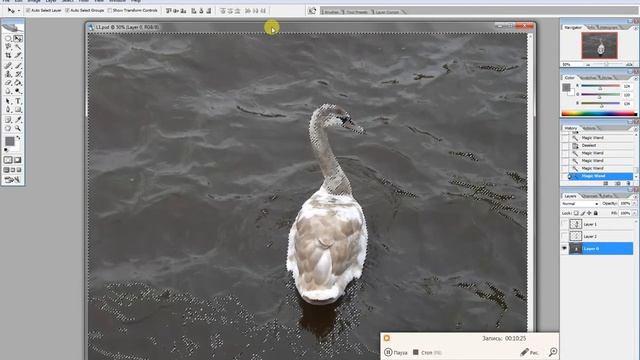Switch to the History tab
Image resolution: width=640 pixels, height=360 pixels.
pyautogui.click(x=571, y=128)
